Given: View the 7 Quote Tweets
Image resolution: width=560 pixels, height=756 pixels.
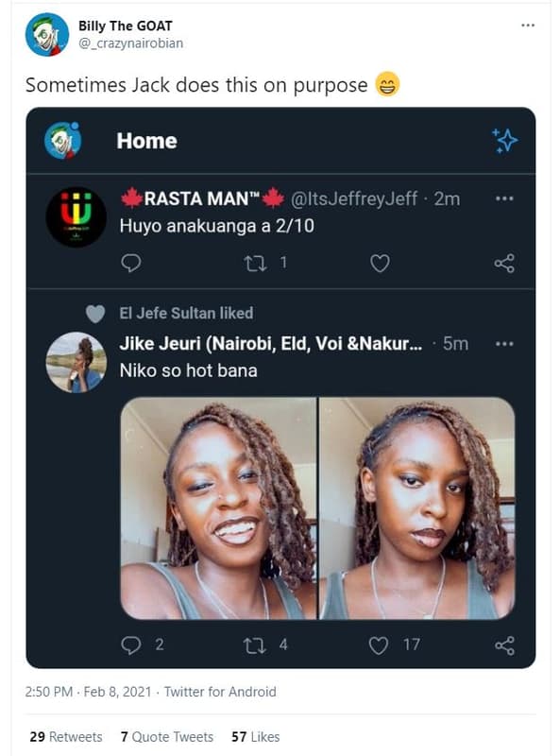Looking at the screenshot, I should (166, 736).
